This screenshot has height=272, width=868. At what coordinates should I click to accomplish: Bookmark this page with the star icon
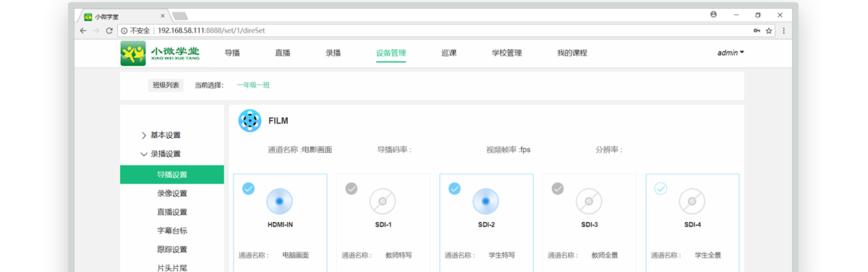(769, 30)
